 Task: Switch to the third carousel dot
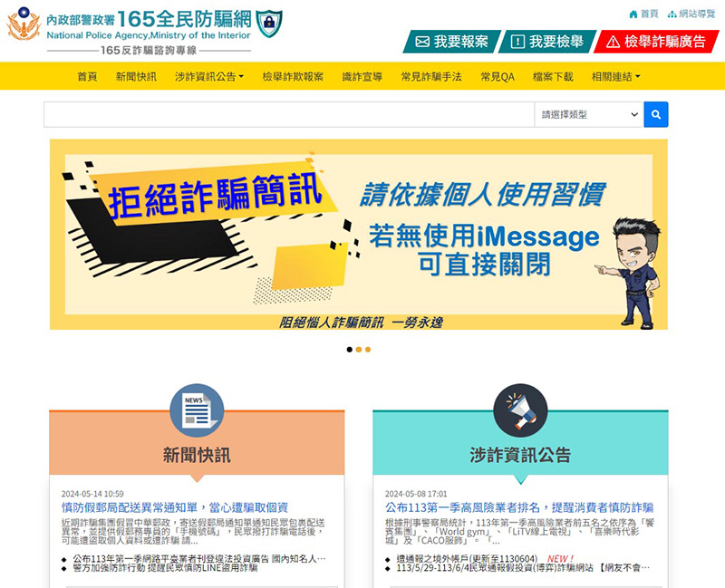pyautogui.click(x=368, y=349)
